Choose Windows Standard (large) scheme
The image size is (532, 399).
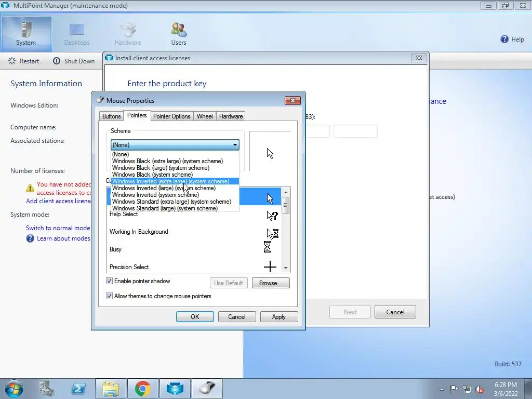(x=175, y=208)
